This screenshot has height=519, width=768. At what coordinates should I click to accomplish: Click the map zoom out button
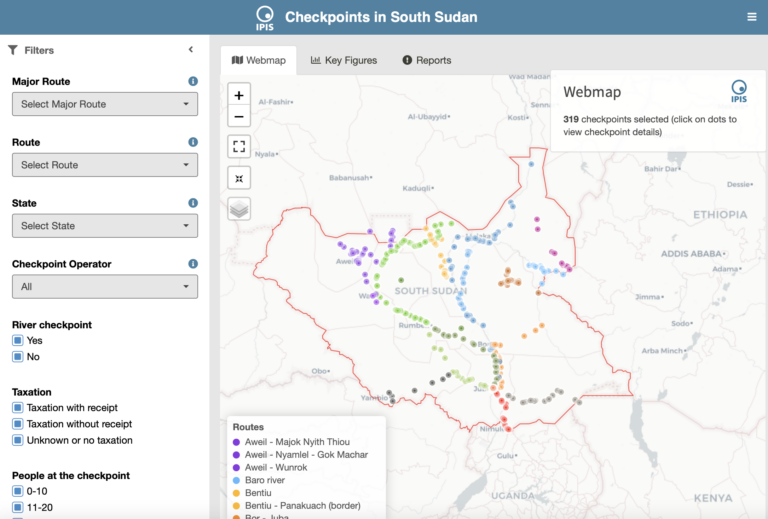pos(239,116)
